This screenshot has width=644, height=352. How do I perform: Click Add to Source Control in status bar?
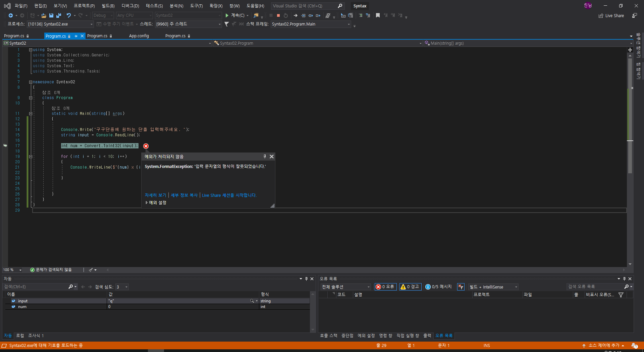click(x=603, y=345)
